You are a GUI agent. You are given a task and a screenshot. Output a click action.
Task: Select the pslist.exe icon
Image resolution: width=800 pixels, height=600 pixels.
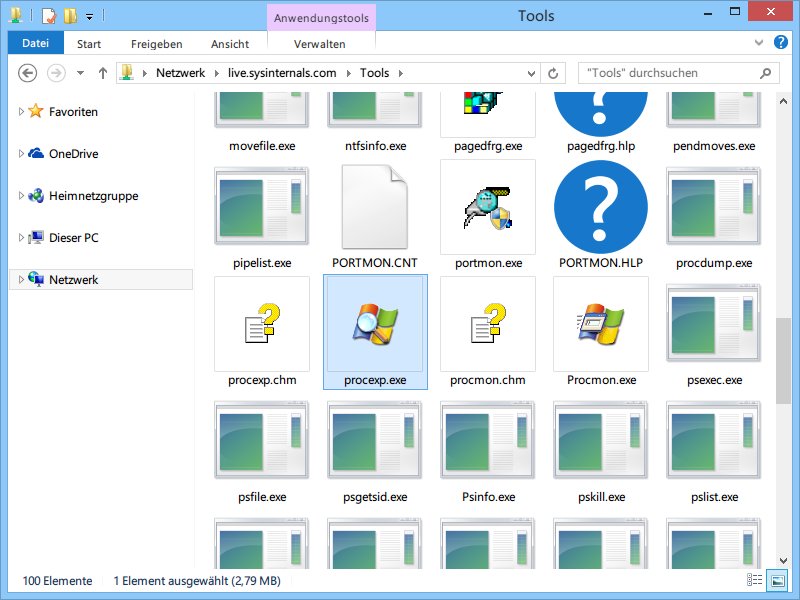[714, 440]
